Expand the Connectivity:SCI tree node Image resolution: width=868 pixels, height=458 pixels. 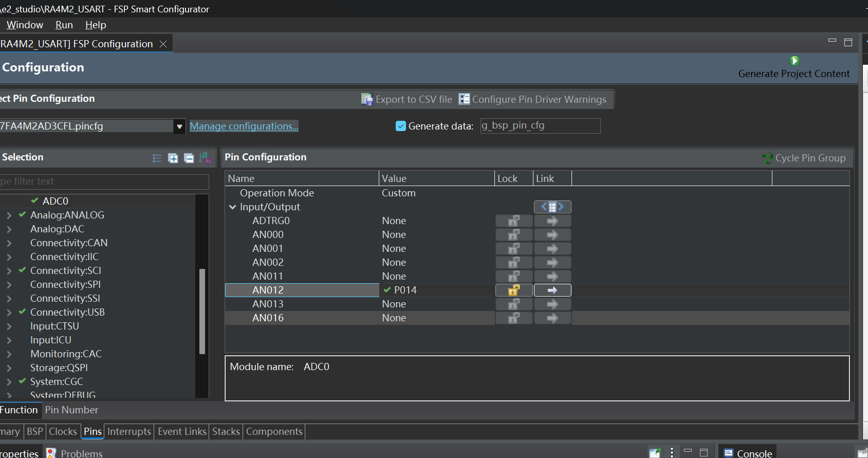tap(9, 271)
